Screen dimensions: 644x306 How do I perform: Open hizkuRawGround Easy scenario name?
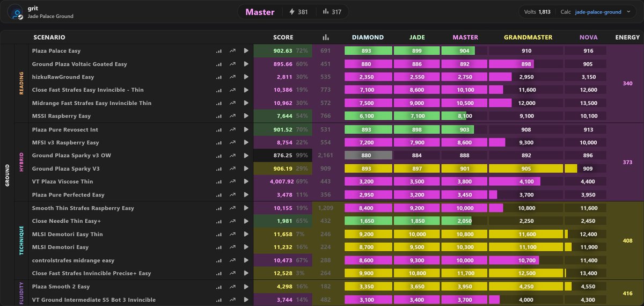coord(63,77)
